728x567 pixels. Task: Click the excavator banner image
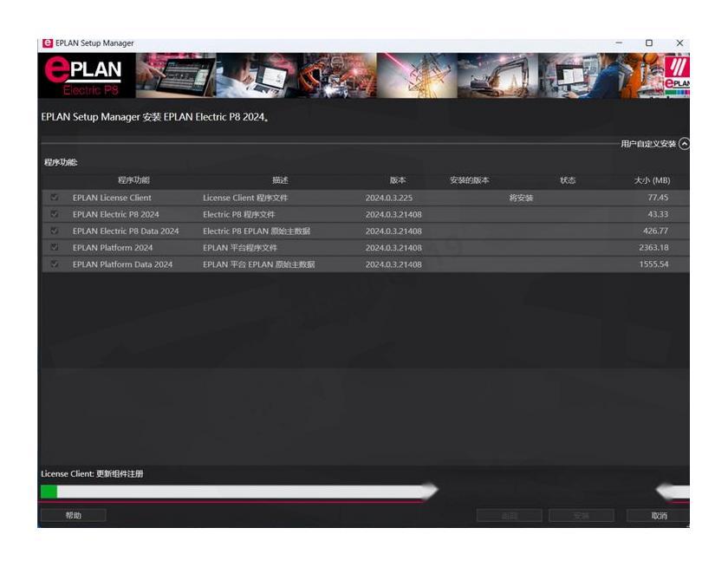(x=497, y=75)
